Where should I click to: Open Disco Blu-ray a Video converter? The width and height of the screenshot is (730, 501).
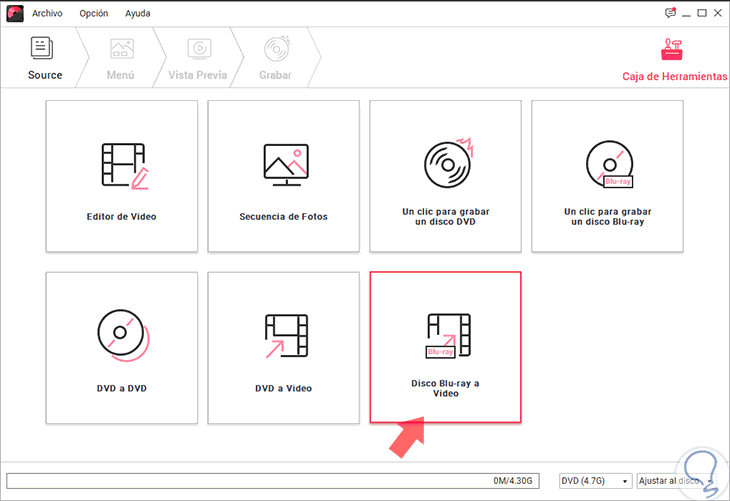[446, 347]
